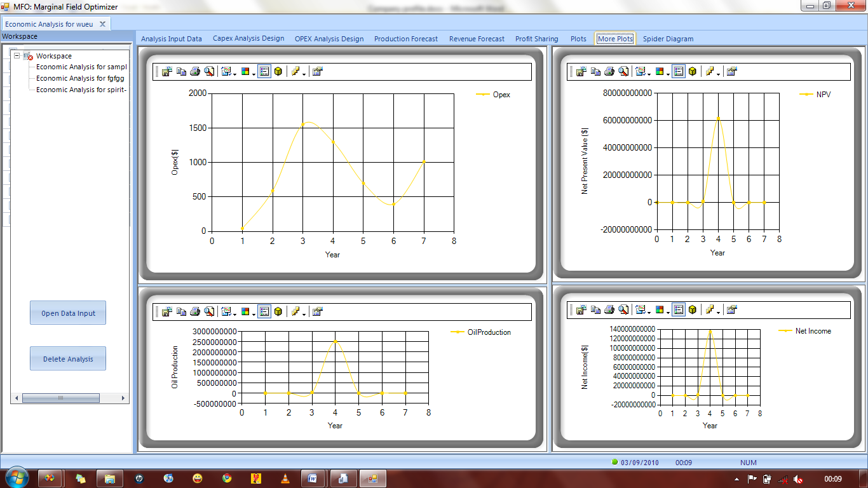Screen dimensions: 868x488
Task: Open chart type gallery dropdown on Opex chart
Action: (228, 72)
